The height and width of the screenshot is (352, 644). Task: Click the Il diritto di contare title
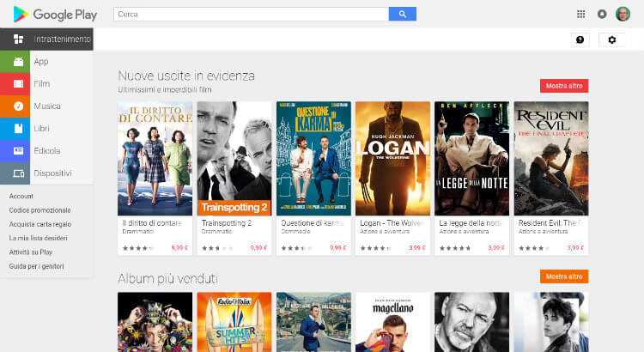[x=152, y=223]
